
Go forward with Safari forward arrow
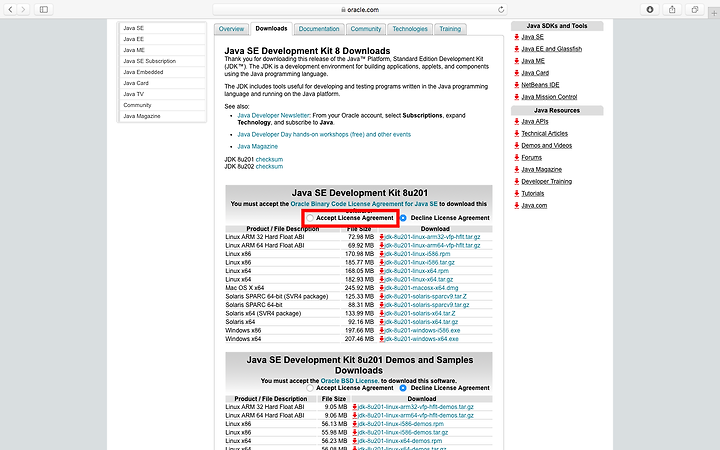click(x=23, y=9)
